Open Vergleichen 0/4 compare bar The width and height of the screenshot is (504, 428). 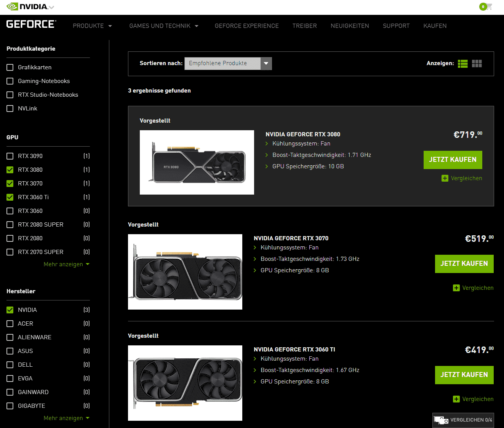click(463, 420)
